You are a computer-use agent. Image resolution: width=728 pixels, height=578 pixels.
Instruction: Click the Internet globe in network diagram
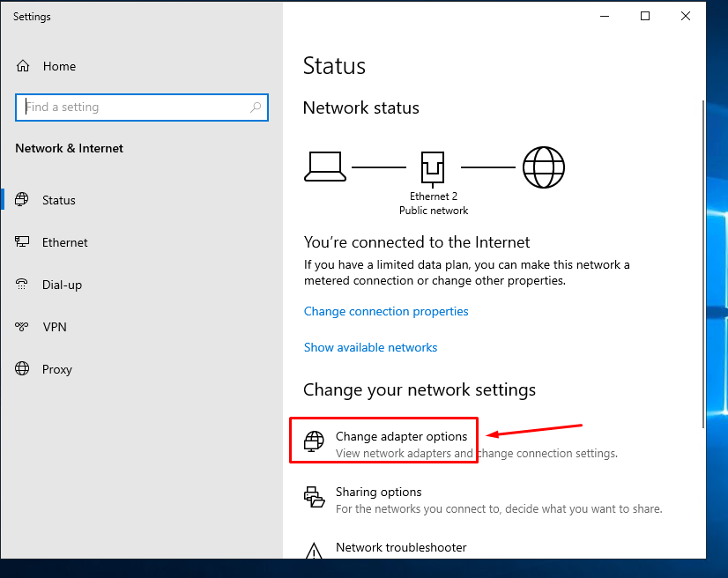tap(543, 167)
